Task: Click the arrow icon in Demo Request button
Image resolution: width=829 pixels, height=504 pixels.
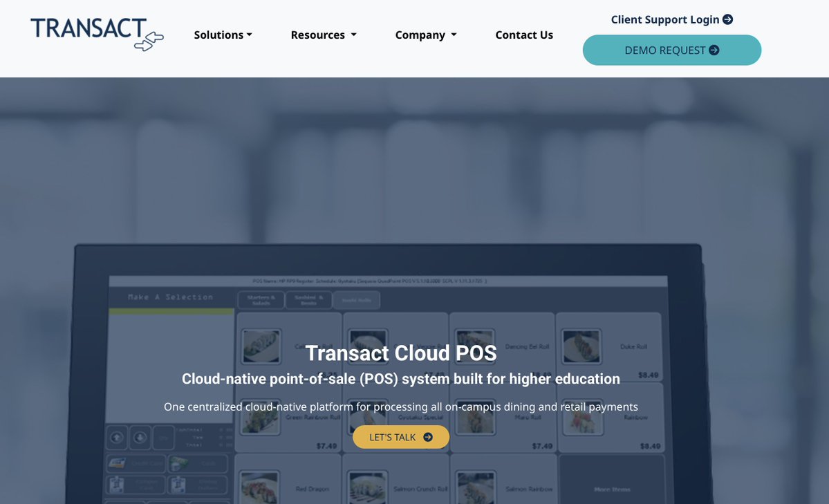Action: 714,50
